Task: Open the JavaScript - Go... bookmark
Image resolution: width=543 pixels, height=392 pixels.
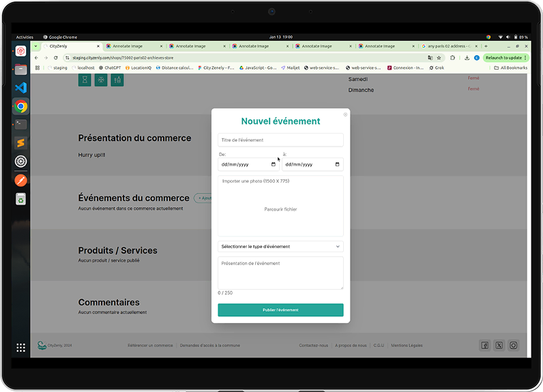Action: coord(258,67)
